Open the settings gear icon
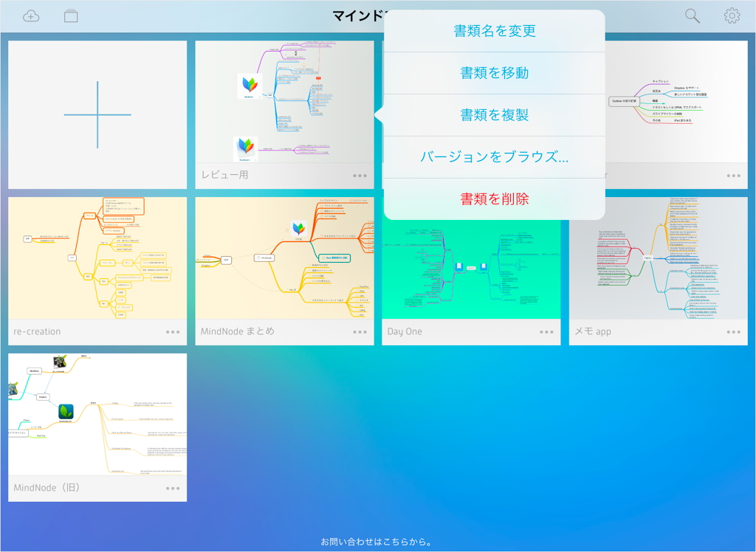756x552 pixels. click(732, 16)
